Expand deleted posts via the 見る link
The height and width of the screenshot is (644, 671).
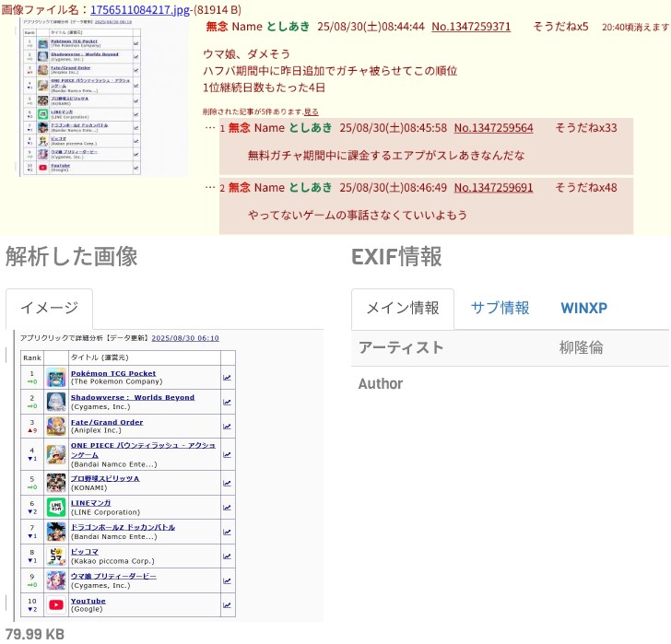312,111
